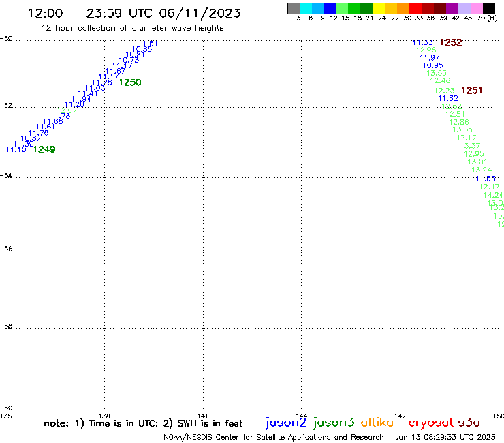
Task: Select the altika satellite legend label
Action: pos(377,423)
